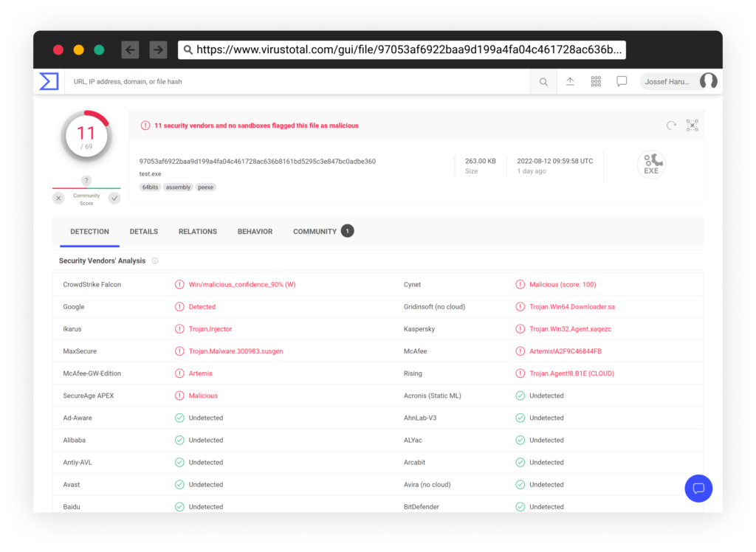Click the search magnifier icon in header

[x=543, y=82]
